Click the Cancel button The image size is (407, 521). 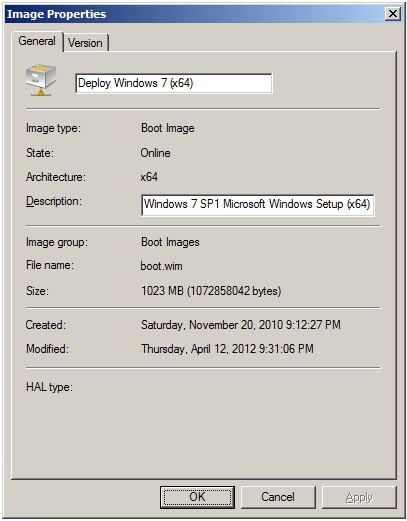[278, 497]
